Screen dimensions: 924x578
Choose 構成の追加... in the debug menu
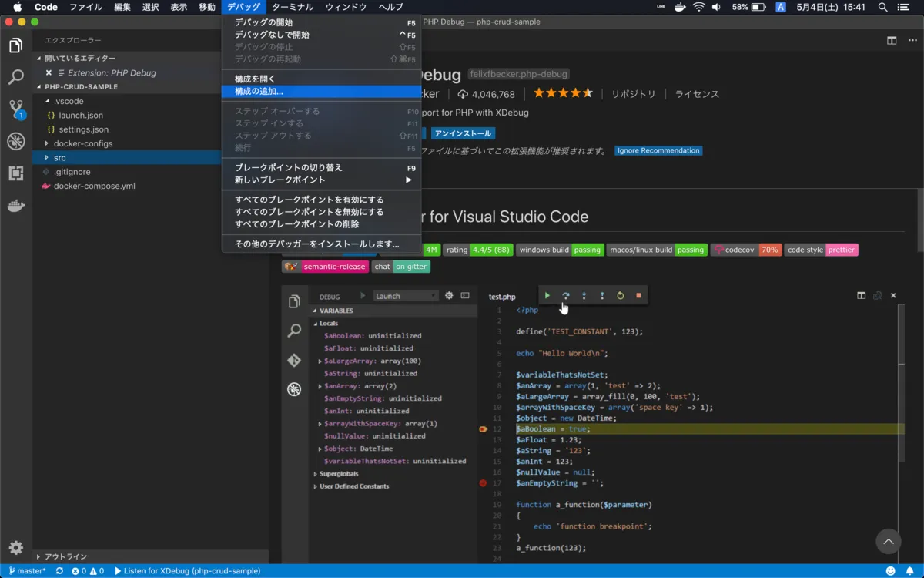(x=321, y=92)
